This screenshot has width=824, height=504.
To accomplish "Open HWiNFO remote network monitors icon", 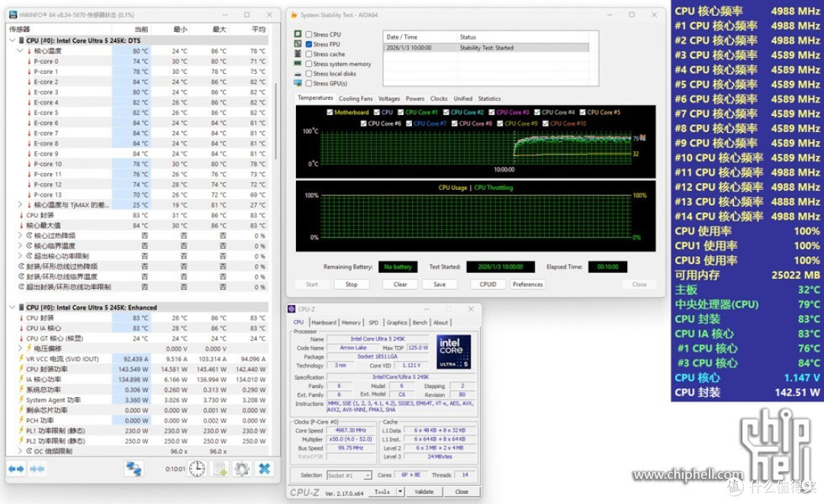I will pyautogui.click(x=134, y=469).
